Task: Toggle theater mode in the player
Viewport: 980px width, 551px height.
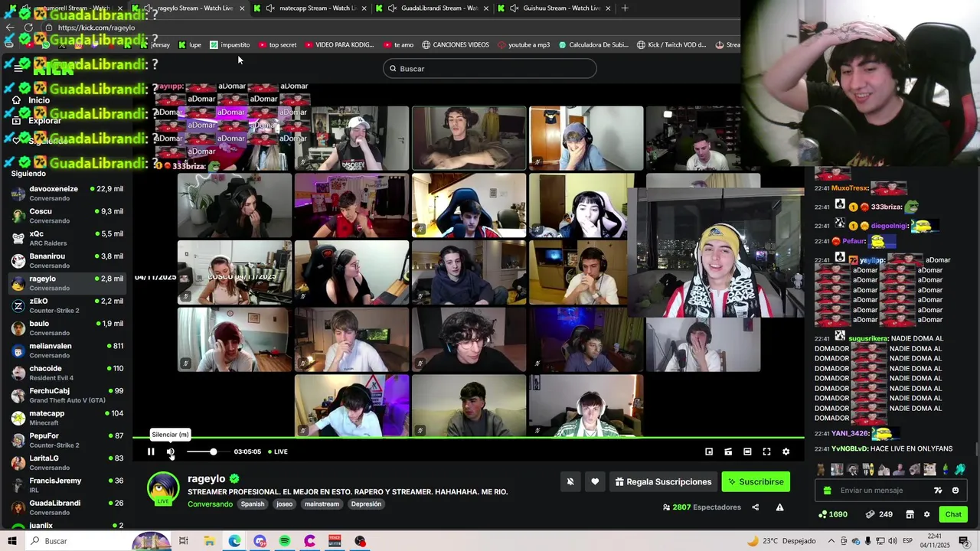Action: tap(747, 452)
